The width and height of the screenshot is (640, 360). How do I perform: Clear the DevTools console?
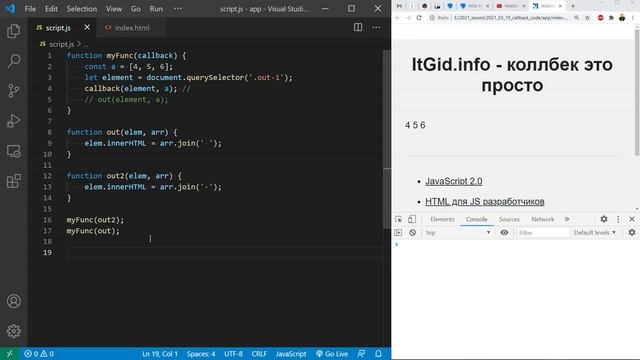pos(413,232)
